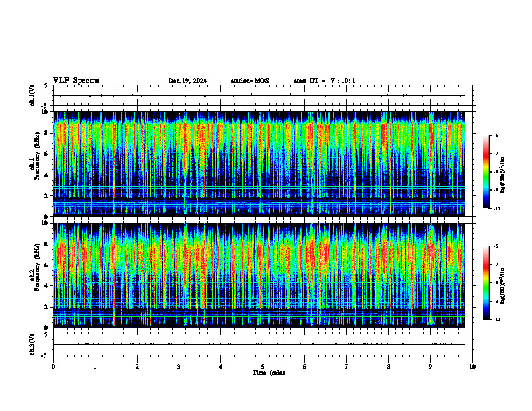This screenshot has width=532, height=411.
Task: Click the "6" time axis tick label
Action: pyautogui.click(x=305, y=367)
